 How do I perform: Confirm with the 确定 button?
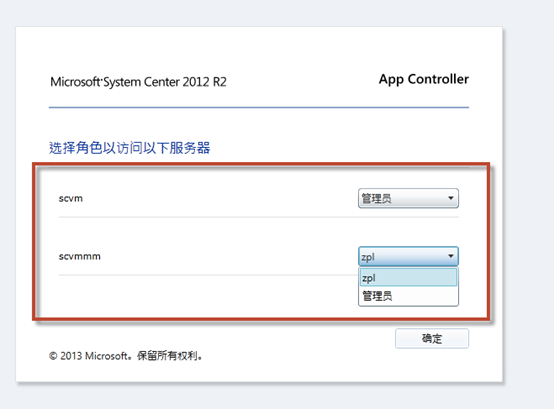pos(432,338)
